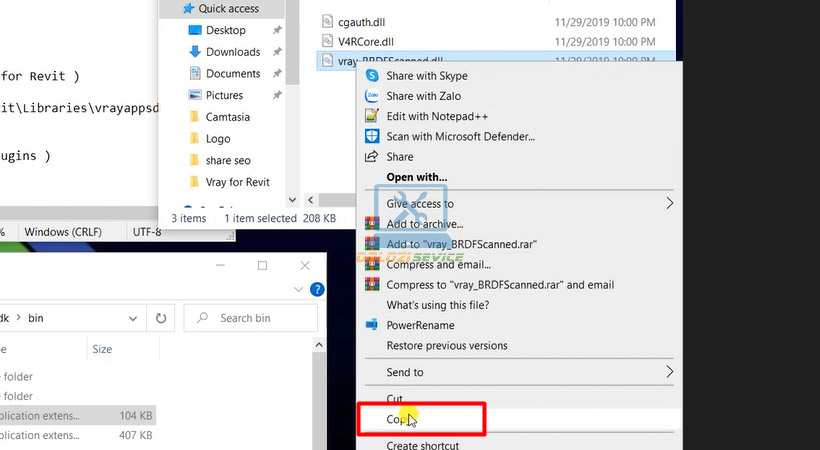Click the help question mark icon
820x450 pixels.
317,290
